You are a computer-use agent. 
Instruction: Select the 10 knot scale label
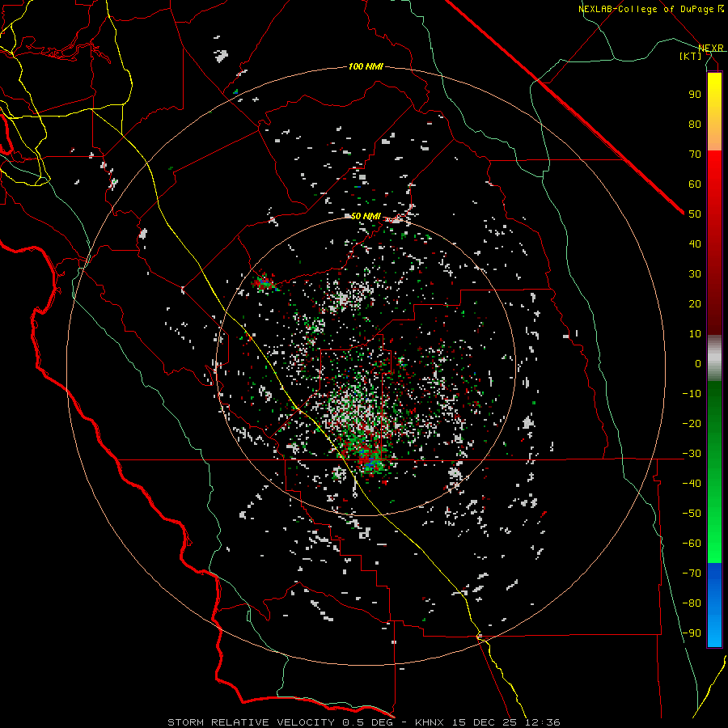click(695, 334)
